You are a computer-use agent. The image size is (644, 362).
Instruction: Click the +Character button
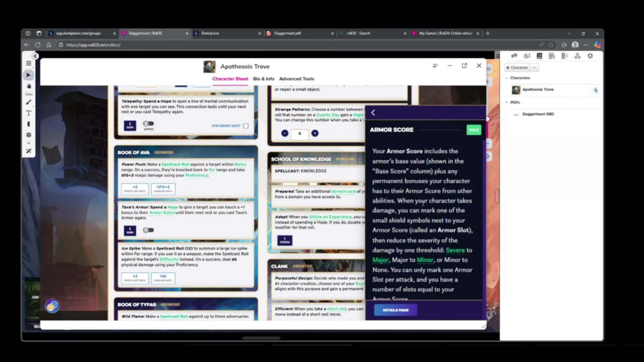coord(518,67)
